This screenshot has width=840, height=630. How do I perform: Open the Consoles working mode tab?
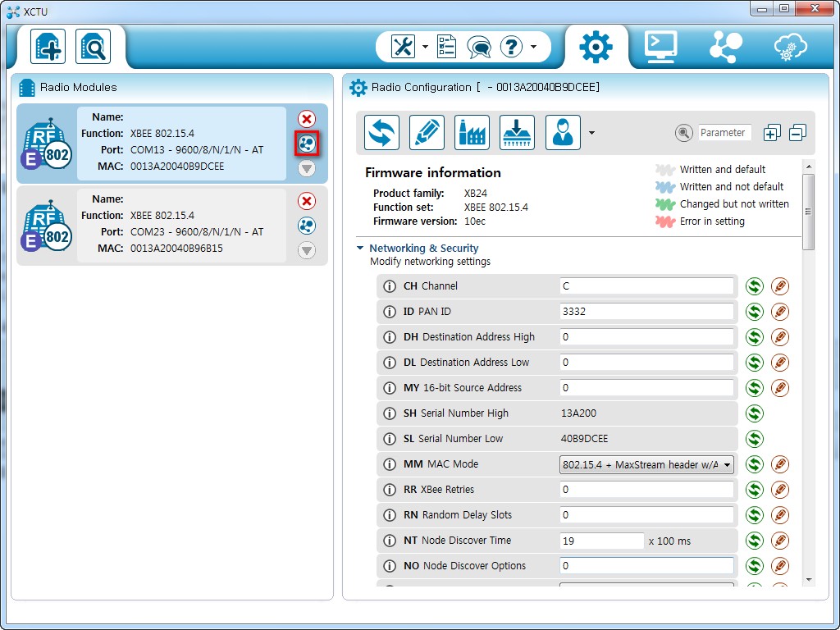click(660, 47)
